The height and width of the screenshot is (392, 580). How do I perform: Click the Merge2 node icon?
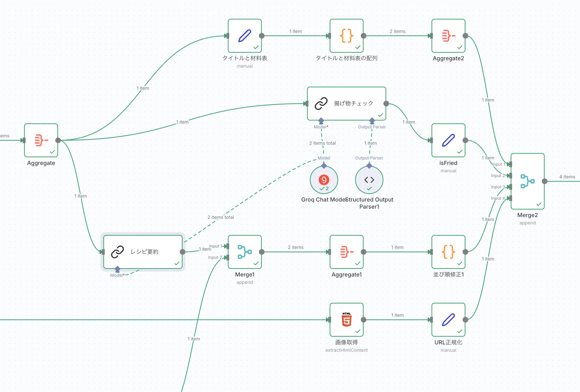pos(527,181)
